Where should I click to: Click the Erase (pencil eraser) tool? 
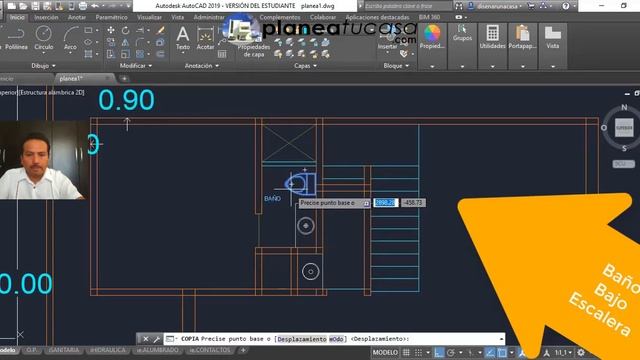point(160,30)
